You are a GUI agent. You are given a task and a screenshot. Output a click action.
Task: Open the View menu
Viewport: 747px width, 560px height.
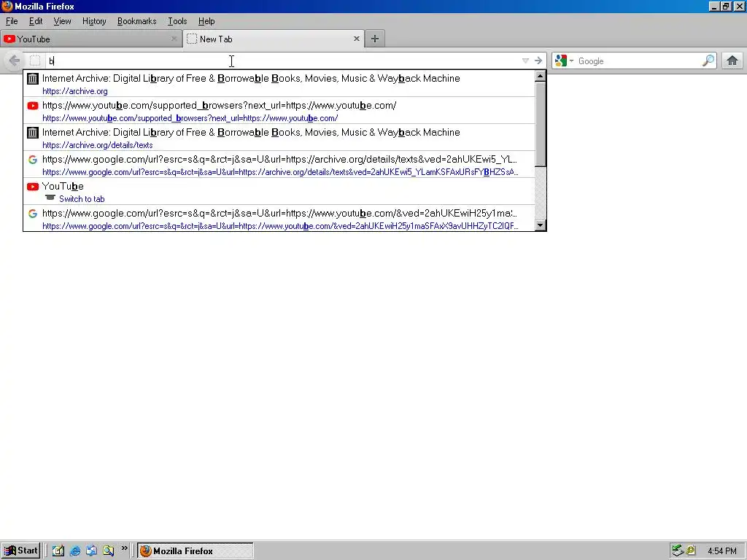tap(63, 21)
